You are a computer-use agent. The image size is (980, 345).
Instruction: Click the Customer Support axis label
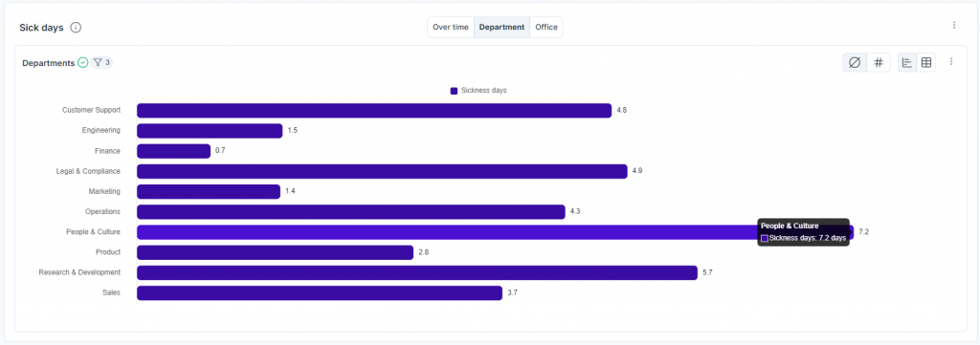[91, 111]
